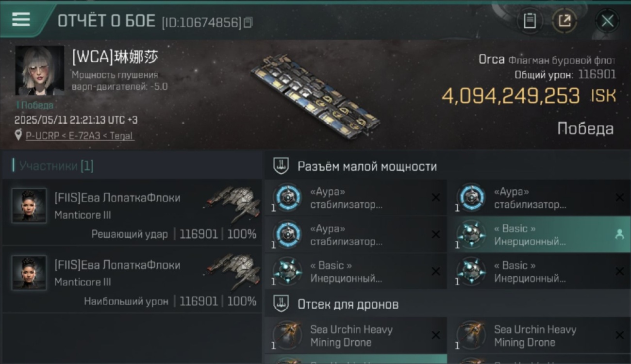631x364 pixels.
Task: Open the clipboard report icon
Action: (530, 21)
